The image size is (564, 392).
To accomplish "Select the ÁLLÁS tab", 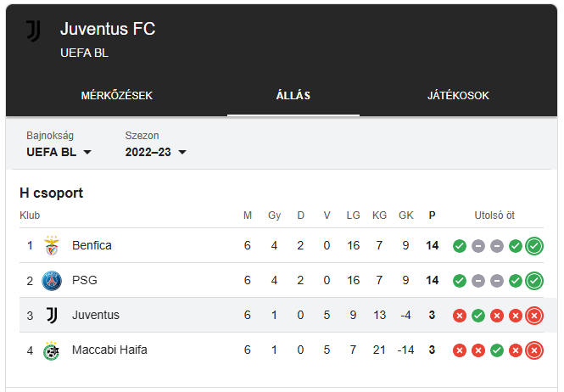I will [293, 96].
